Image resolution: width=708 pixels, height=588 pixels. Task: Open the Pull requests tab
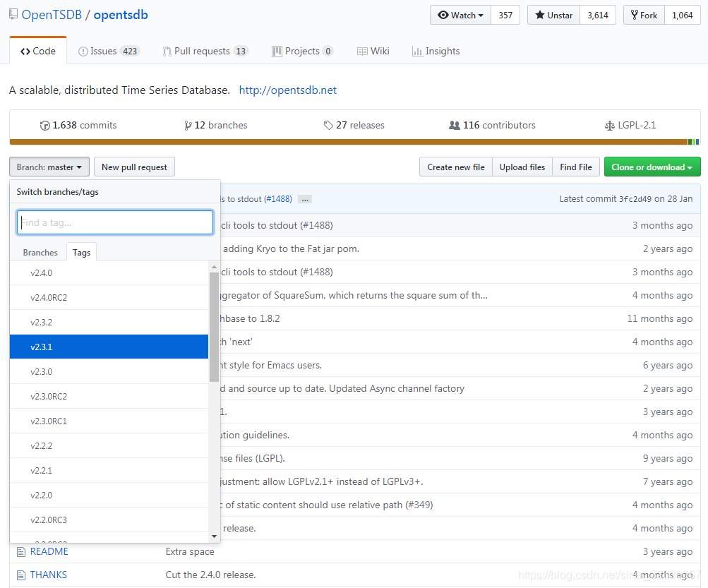[x=205, y=51]
